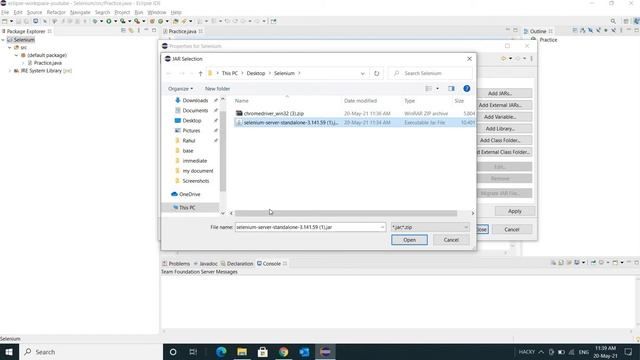Open Desktop in navigation pane
The image size is (640, 360).
[191, 121]
